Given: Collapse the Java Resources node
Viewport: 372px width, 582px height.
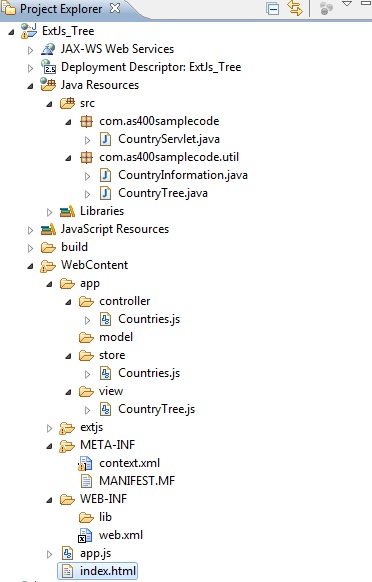Looking at the screenshot, I should tap(30, 86).
